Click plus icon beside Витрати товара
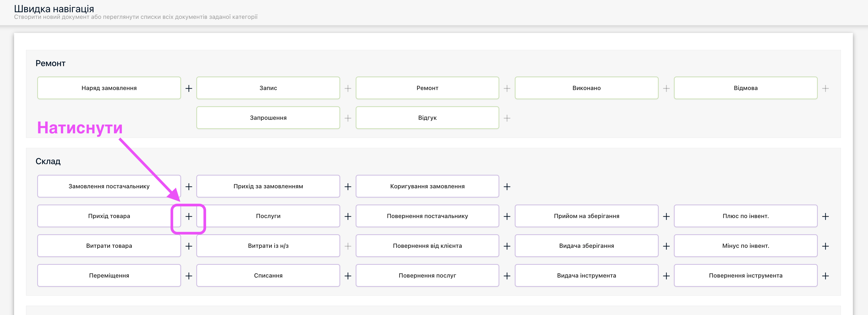 coord(189,246)
